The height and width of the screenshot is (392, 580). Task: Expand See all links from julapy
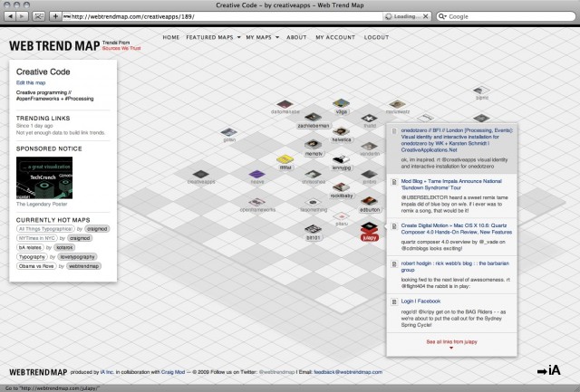coord(451,342)
